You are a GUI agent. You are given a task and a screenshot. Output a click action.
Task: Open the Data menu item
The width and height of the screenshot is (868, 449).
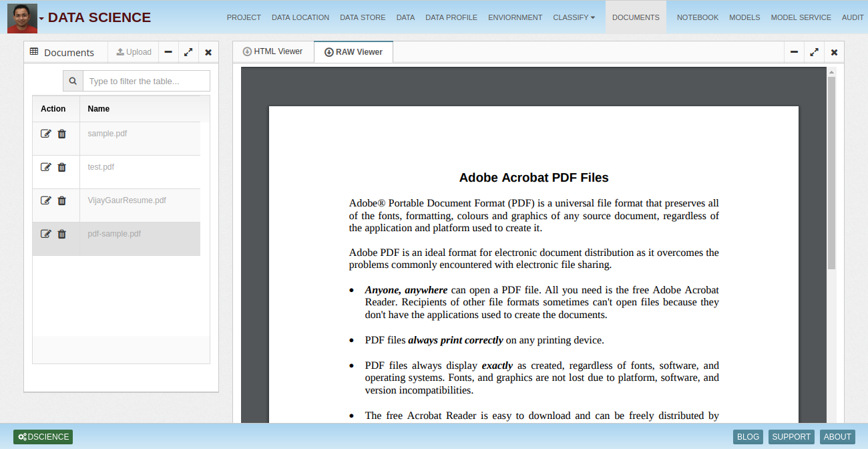click(x=405, y=17)
